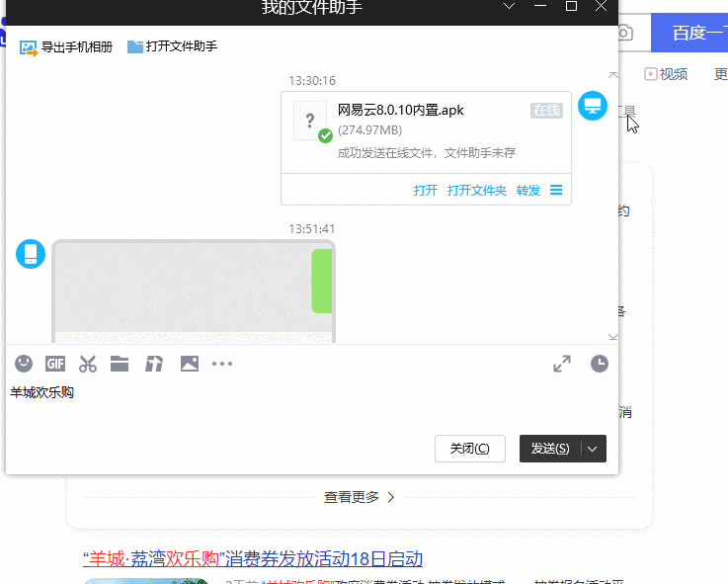This screenshot has height=584, width=728.
Task: Click the computer device avatar icon
Action: coord(593,106)
